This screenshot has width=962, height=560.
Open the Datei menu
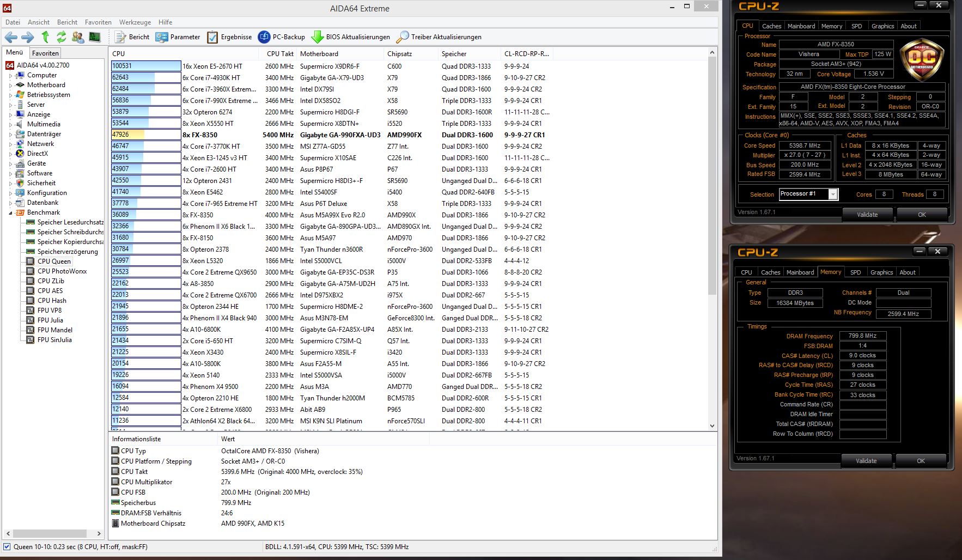13,22
